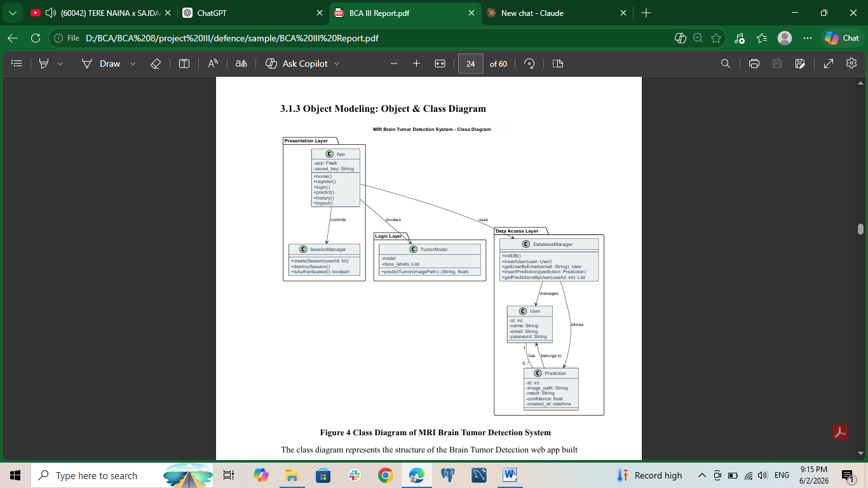Screen dimensions: 868x488
Task: Expand the Highlight tool dropdown arrow
Action: pos(60,64)
